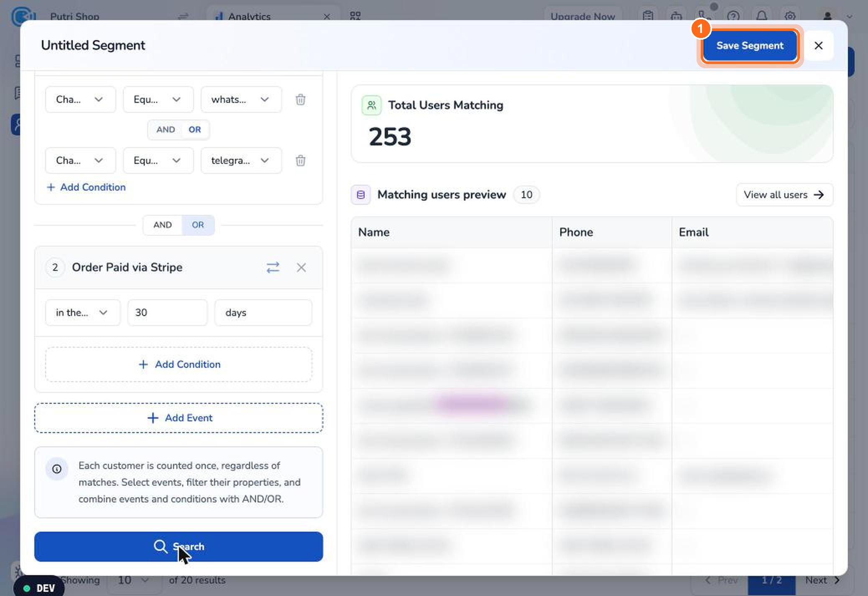Image resolution: width=868 pixels, height=596 pixels.
Task: Swap the Order Paid via Stripe event
Action: tap(273, 267)
